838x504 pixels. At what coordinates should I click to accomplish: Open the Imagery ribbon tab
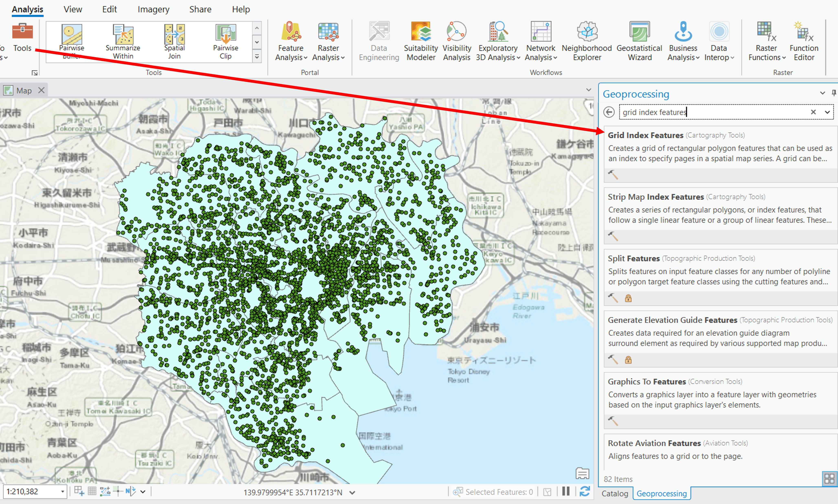[153, 9]
